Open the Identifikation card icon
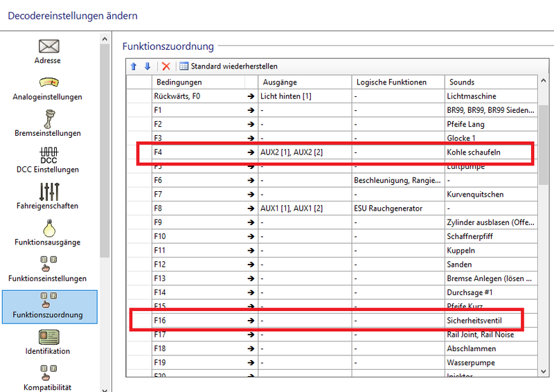This screenshot has height=392, width=554. click(x=48, y=337)
